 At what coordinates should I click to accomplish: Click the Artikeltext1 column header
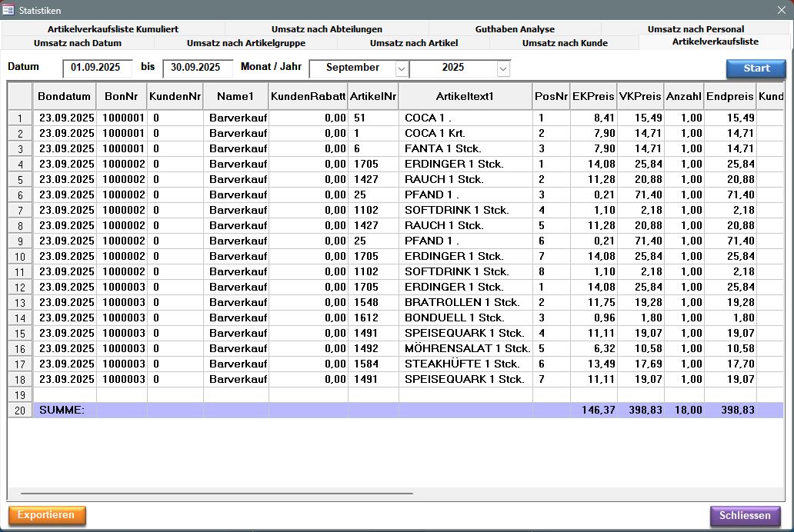point(465,97)
